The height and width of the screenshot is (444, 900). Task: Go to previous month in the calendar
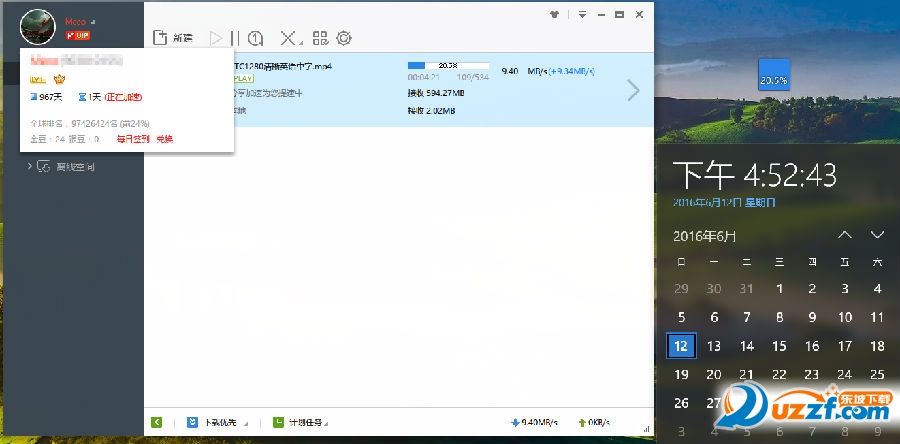[x=845, y=235]
